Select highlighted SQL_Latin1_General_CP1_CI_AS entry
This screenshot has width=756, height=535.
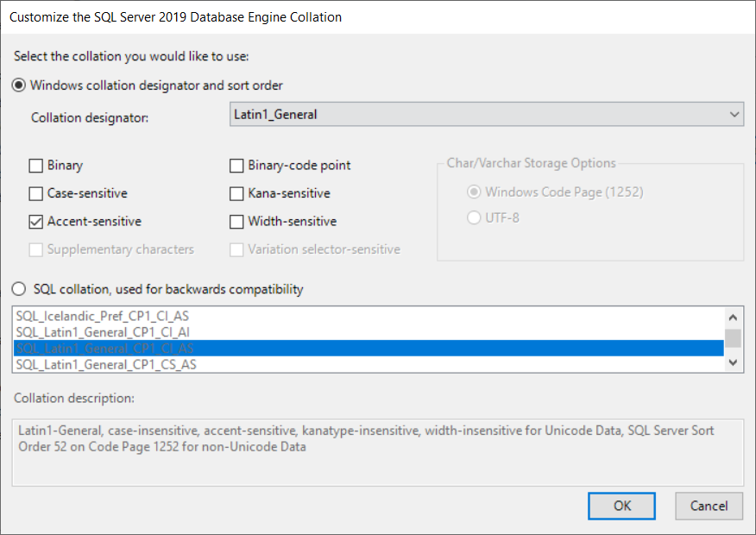pyautogui.click(x=105, y=349)
